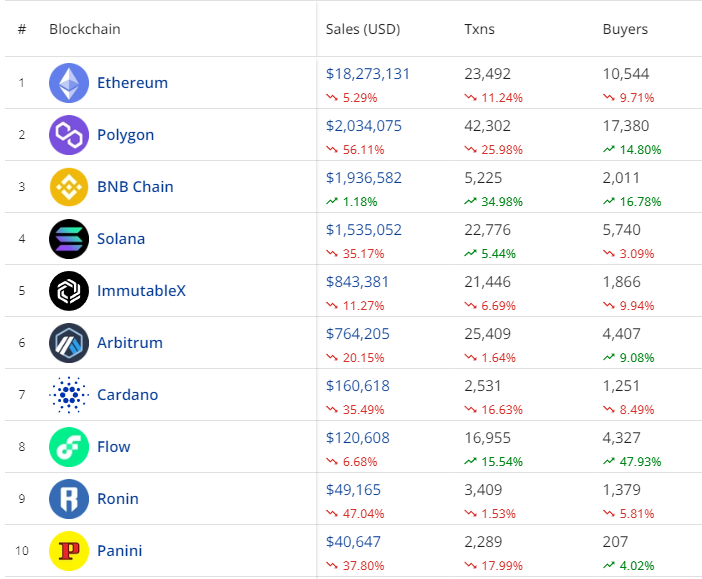Select Ronin sales value $49,165
Image resolution: width=702 pixels, height=579 pixels.
click(353, 489)
